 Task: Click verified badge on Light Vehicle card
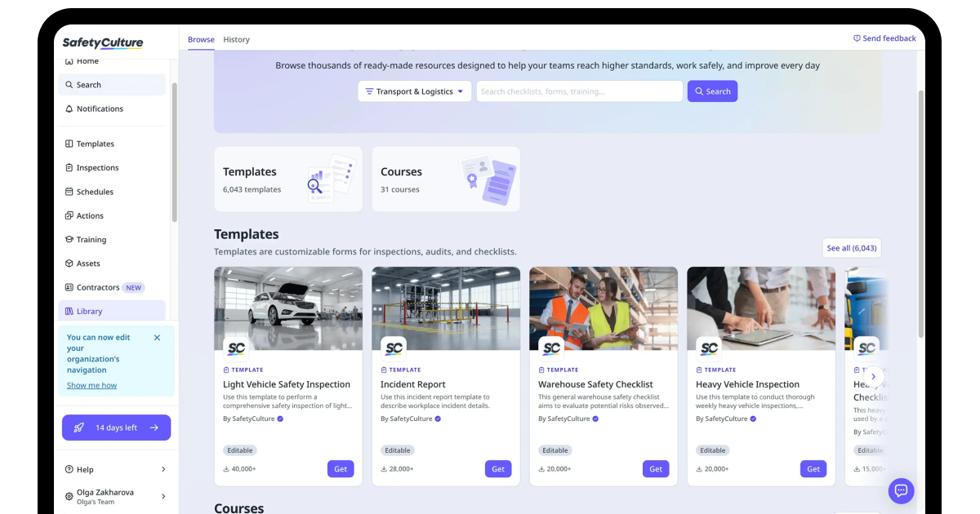tap(280, 419)
